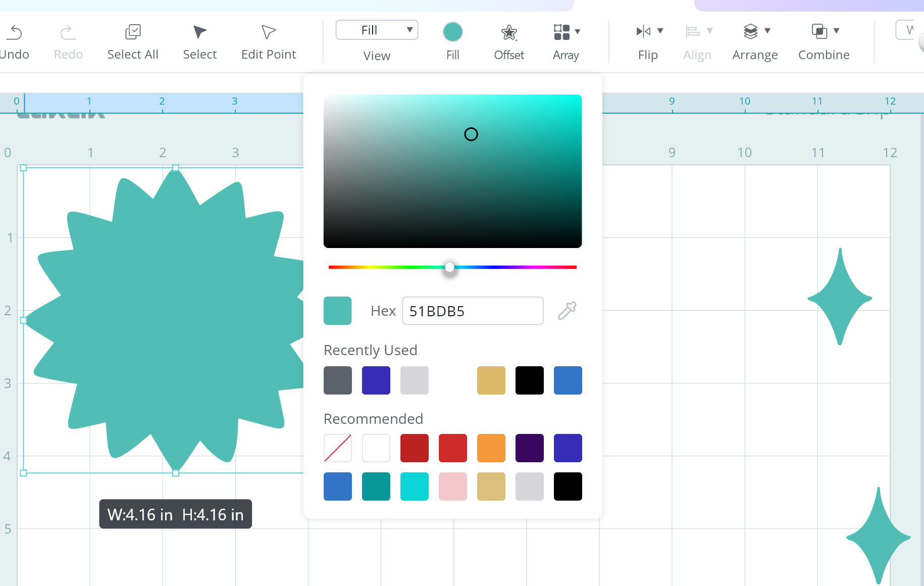
Task: Activate the Select arrow tool
Action: point(200,32)
